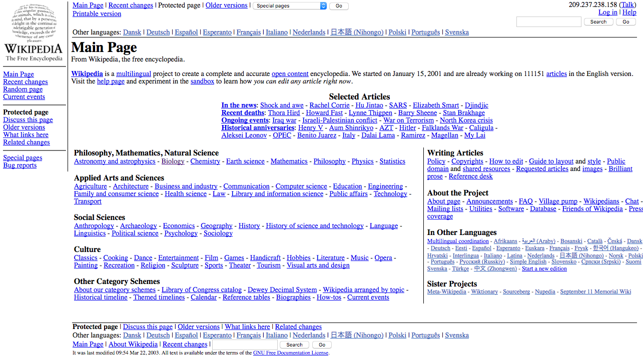Switch to Nihongo in top language bar
643x364 pixels.
[x=357, y=32]
